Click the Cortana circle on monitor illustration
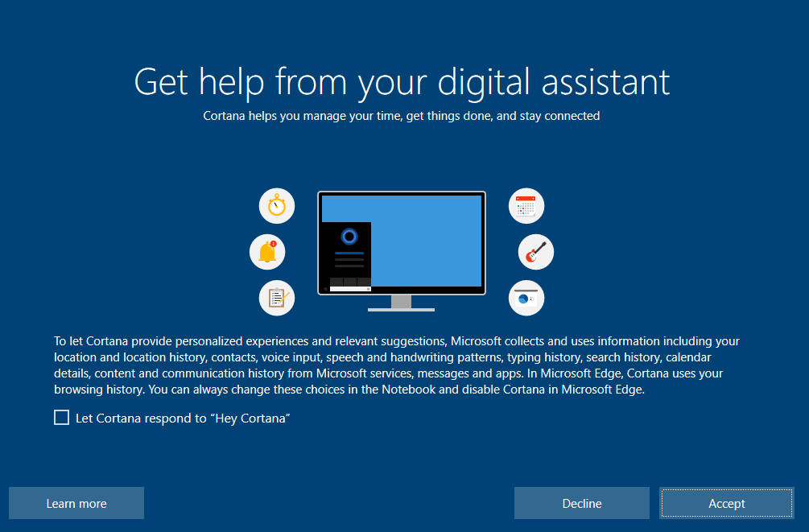This screenshot has width=809, height=532. pyautogui.click(x=349, y=237)
